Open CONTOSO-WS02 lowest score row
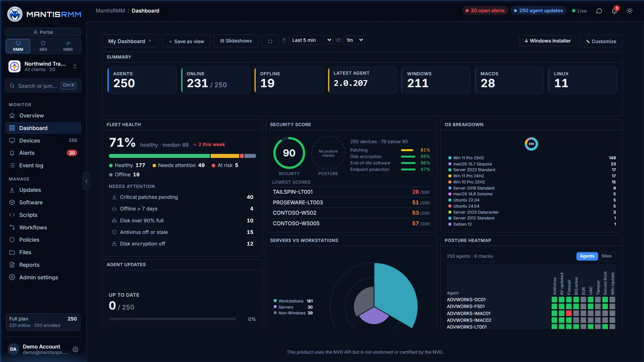 click(x=351, y=213)
